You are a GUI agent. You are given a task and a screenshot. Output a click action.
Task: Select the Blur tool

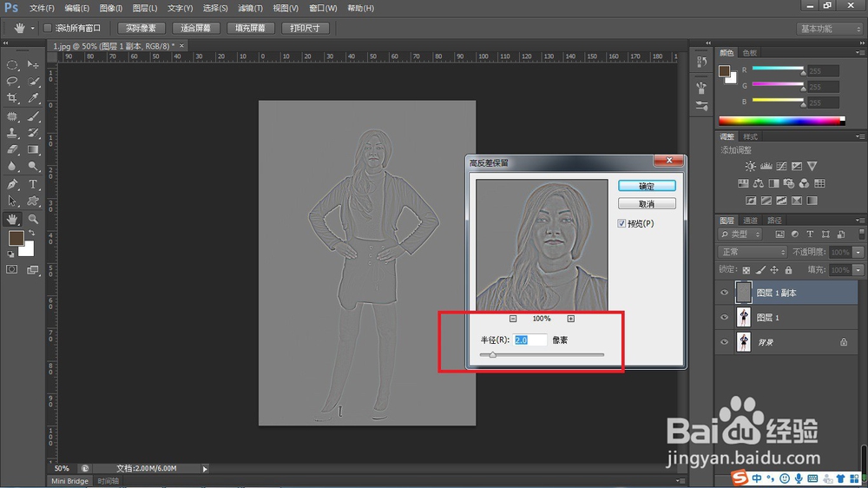12,166
